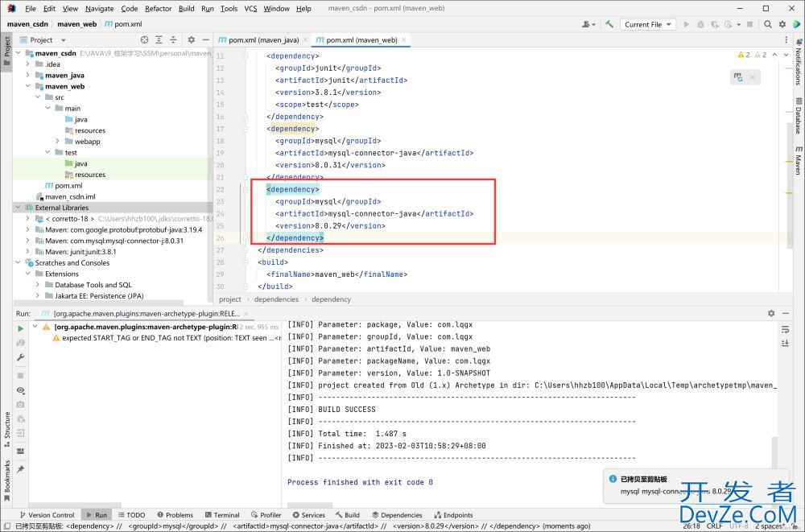The height and width of the screenshot is (532, 805).
Task: Collapse the maven-archetype-plugin run tree node
Action: click(x=35, y=327)
